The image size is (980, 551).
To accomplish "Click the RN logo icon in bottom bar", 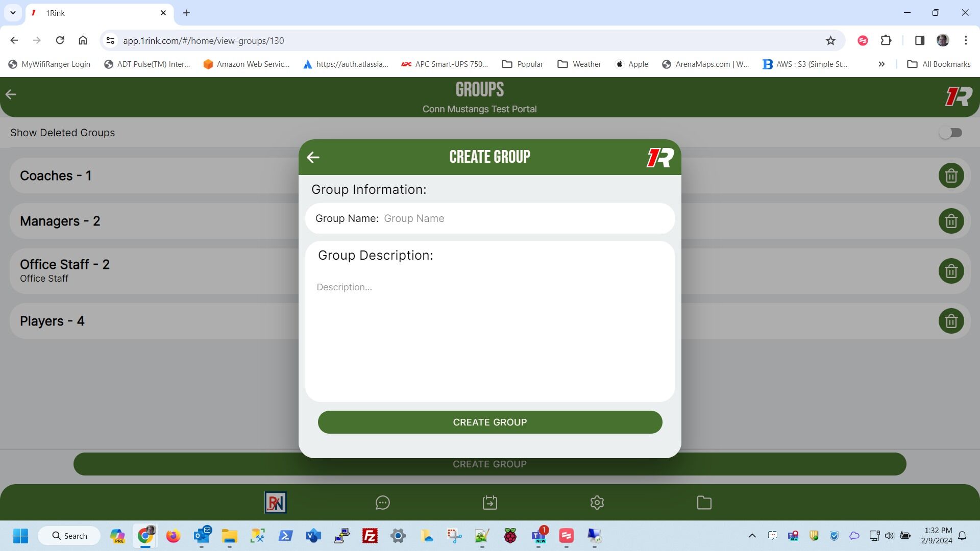I will (x=276, y=503).
